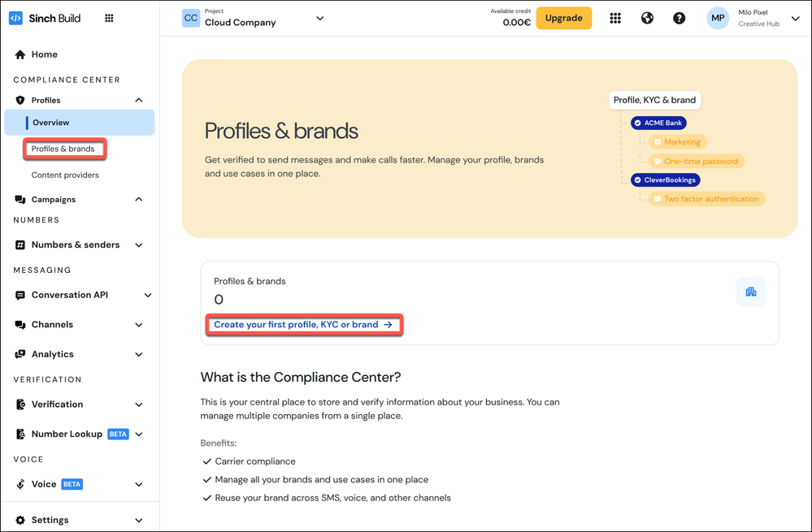Screen dimensions: 812x532
Task: Open the grid menu beside Sinch Build
Action: (109, 18)
